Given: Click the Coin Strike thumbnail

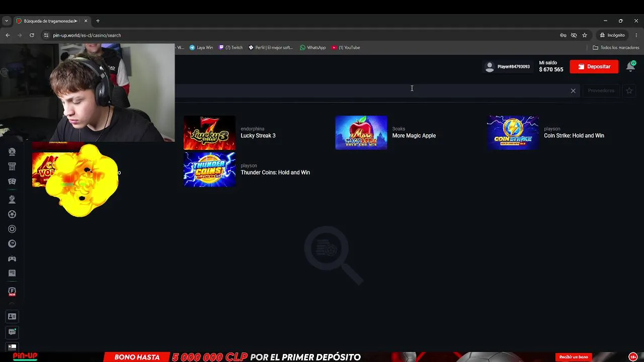Looking at the screenshot, I should (x=513, y=133).
